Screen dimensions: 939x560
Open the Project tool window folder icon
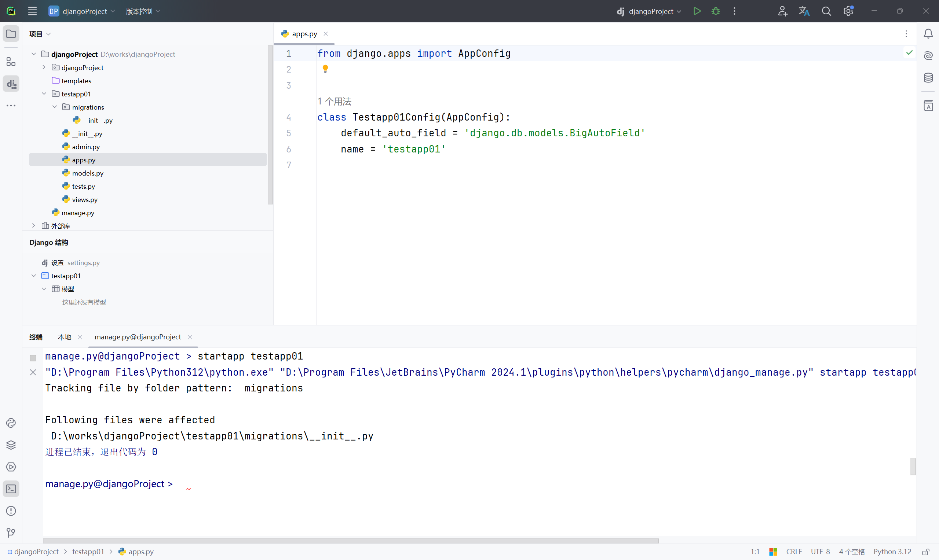pos(11,34)
